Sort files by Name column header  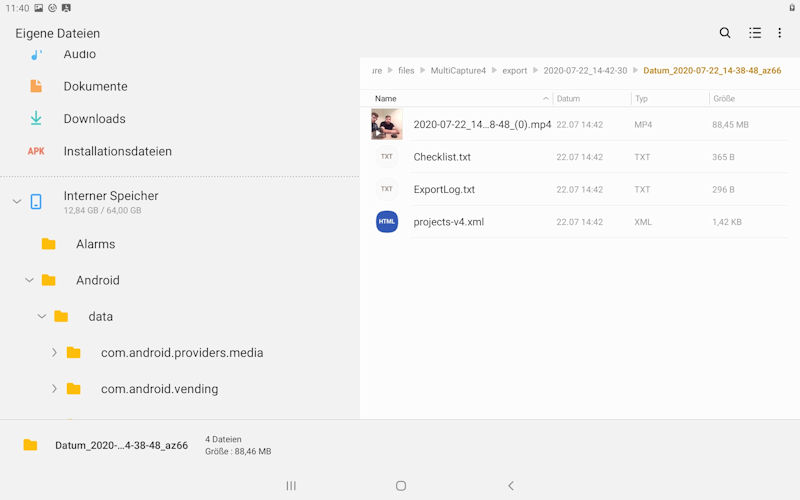pos(386,99)
